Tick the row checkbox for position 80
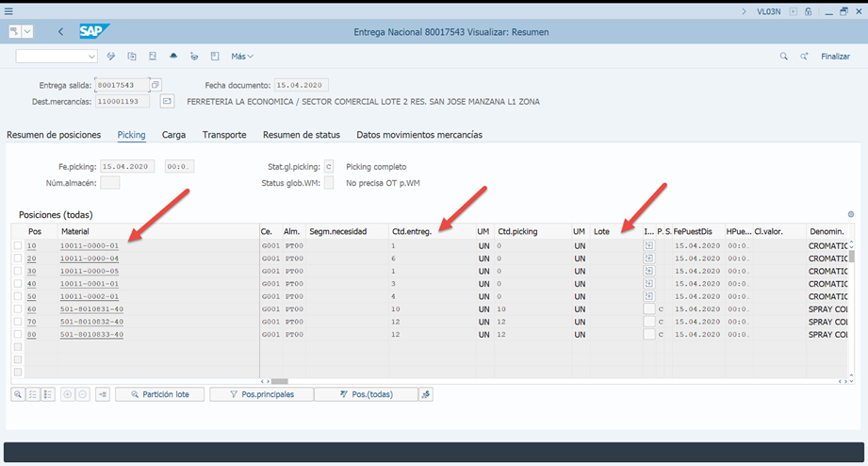The height and width of the screenshot is (466, 868). pyautogui.click(x=18, y=335)
